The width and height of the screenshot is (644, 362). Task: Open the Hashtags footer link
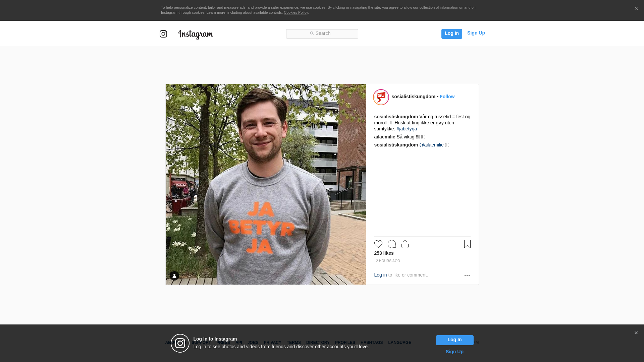pyautogui.click(x=372, y=343)
